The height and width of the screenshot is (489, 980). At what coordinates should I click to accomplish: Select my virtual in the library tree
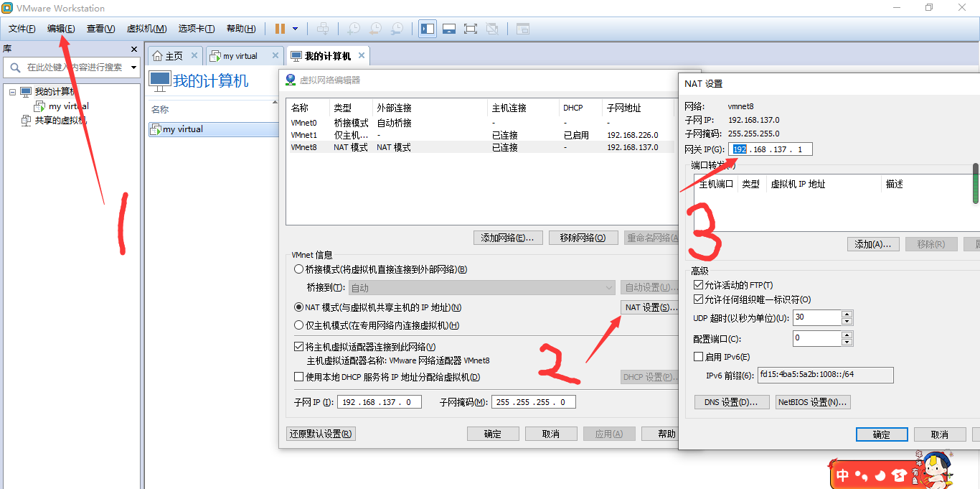[x=69, y=106]
